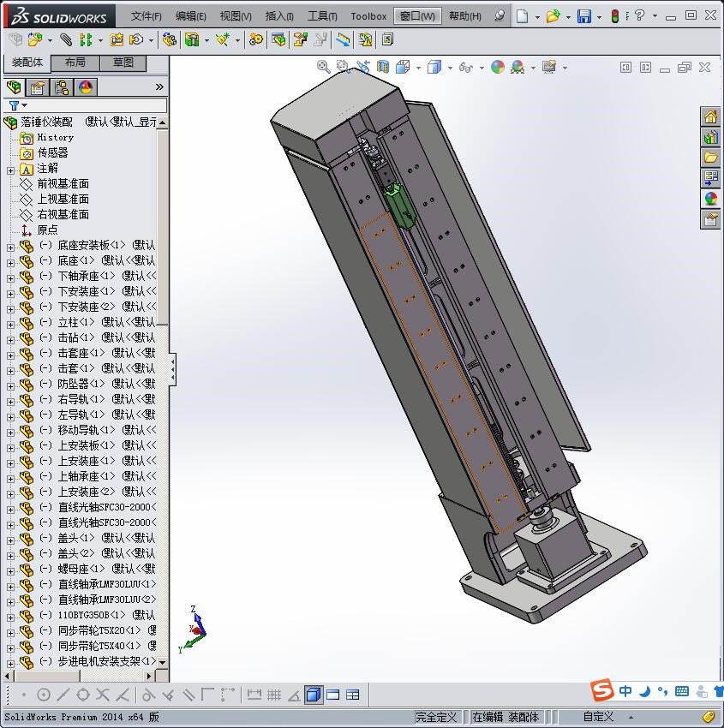
Task: Expand the FeatureManager tabs chevron
Action: [159, 87]
